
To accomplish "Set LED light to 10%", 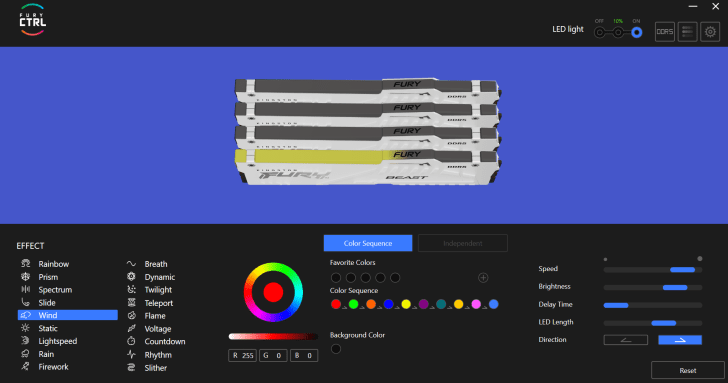I will coord(618,32).
